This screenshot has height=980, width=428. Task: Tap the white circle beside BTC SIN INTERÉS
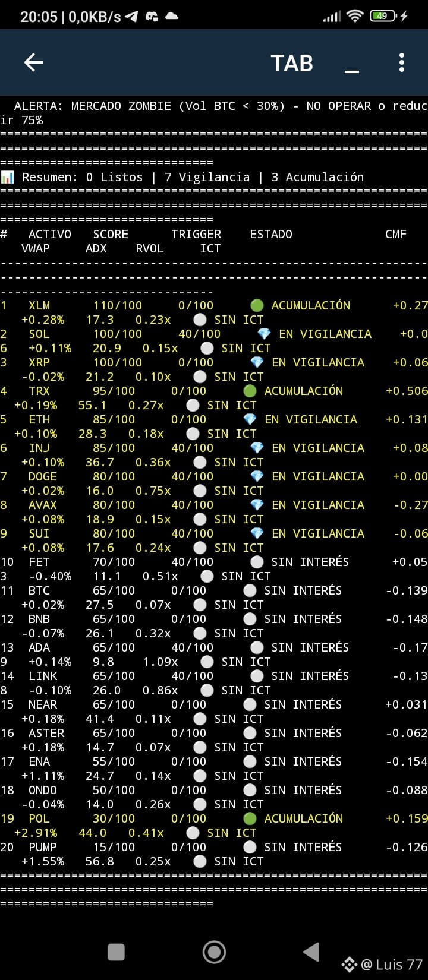[x=250, y=591]
